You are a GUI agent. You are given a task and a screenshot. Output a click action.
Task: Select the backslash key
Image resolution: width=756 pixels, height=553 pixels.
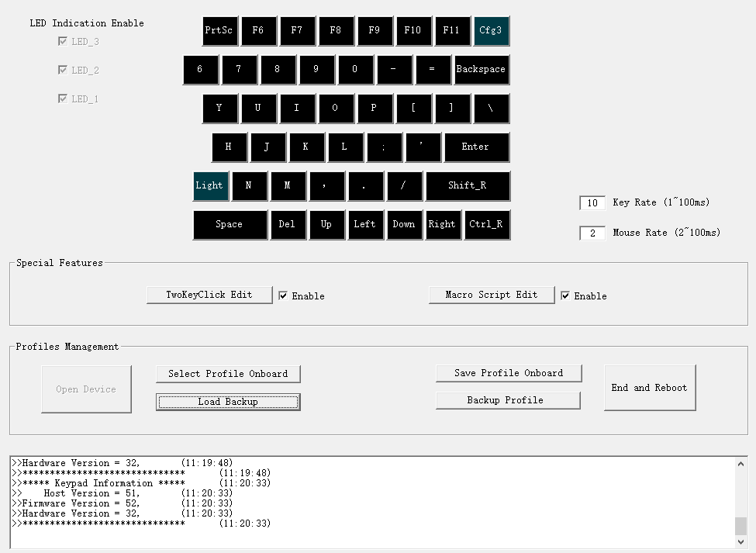(492, 109)
